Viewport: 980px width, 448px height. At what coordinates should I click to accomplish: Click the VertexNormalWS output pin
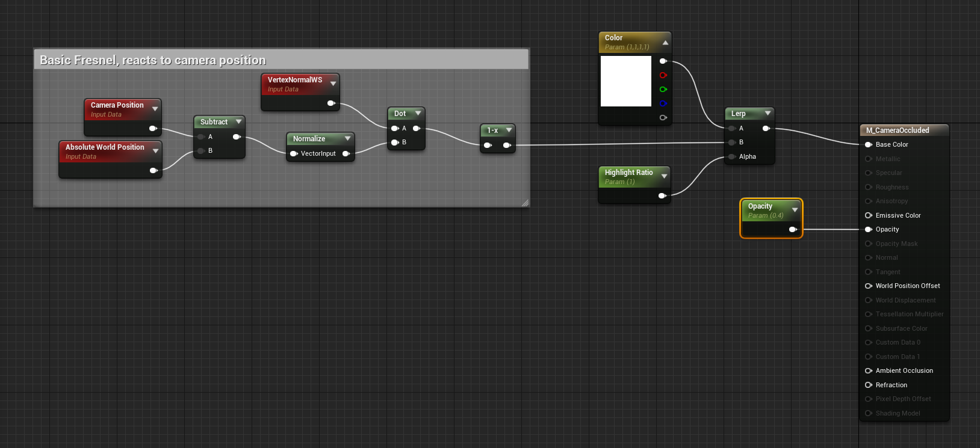330,103
